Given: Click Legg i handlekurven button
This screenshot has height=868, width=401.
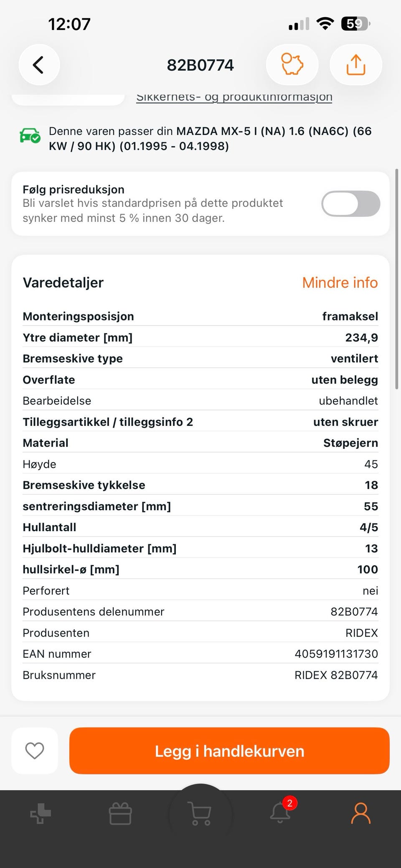Looking at the screenshot, I should [x=229, y=751].
